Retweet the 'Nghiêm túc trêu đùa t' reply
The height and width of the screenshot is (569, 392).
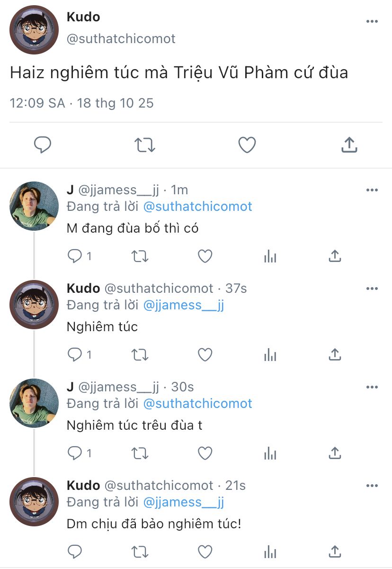(x=140, y=453)
